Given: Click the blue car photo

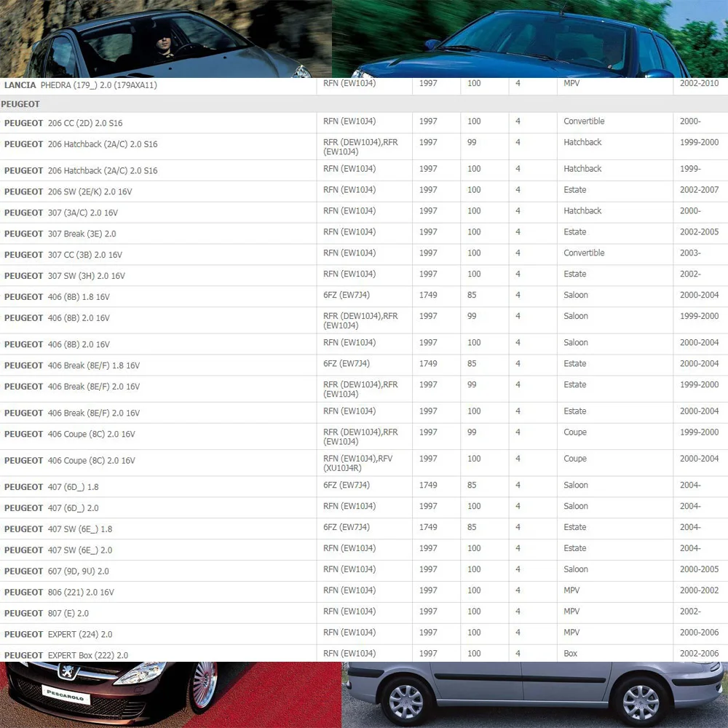Looking at the screenshot, I should click(530, 39).
